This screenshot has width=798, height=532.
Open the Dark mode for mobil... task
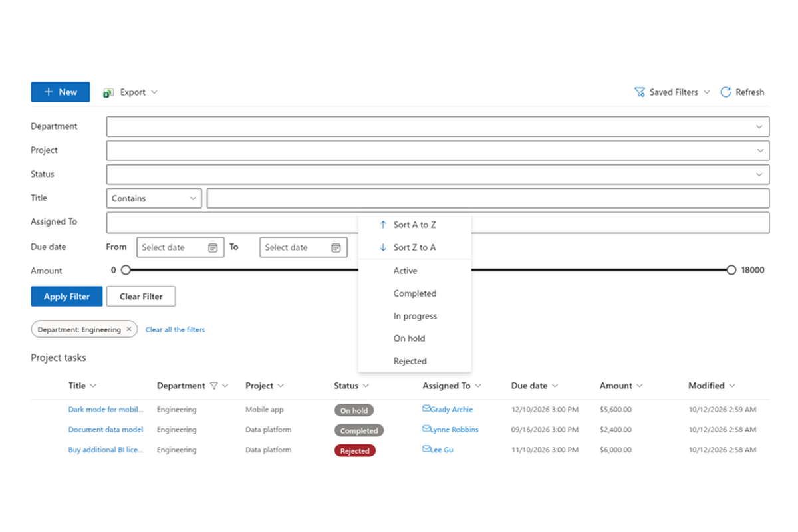tap(106, 410)
